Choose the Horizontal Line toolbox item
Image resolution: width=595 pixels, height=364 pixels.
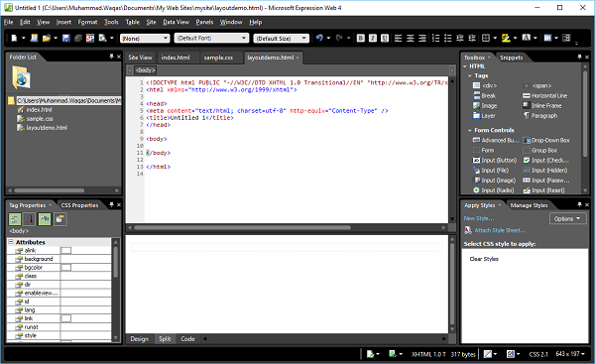point(544,95)
